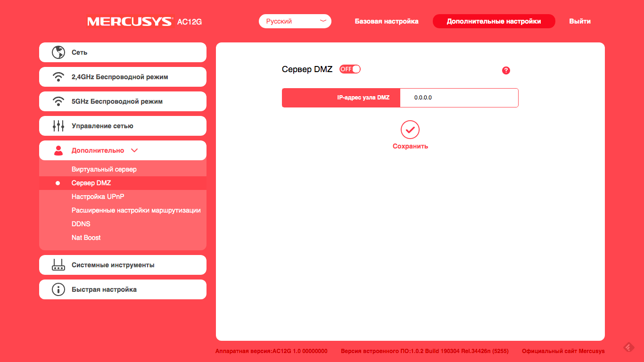
Task: Open Настройка UPnP menu entry
Action: point(98,197)
